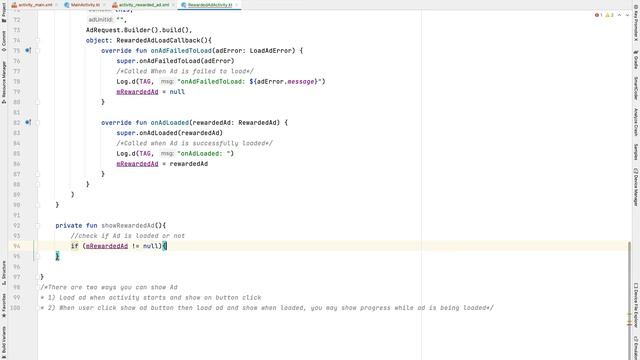Click onAdFailedToLoad function name at line 75
This screenshot has width=640, height=360.
coord(181,51)
